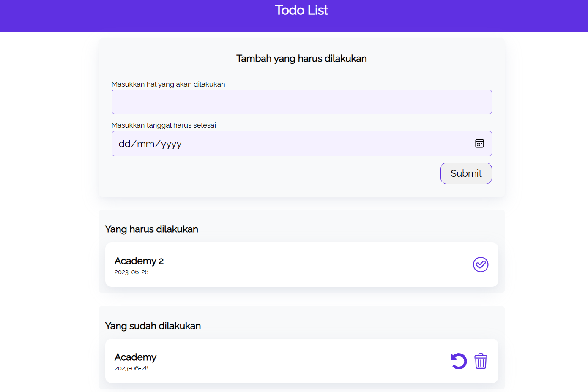Click the dd/mm/yyyy date field
Screen dimensions: 588x392
click(254, 144)
